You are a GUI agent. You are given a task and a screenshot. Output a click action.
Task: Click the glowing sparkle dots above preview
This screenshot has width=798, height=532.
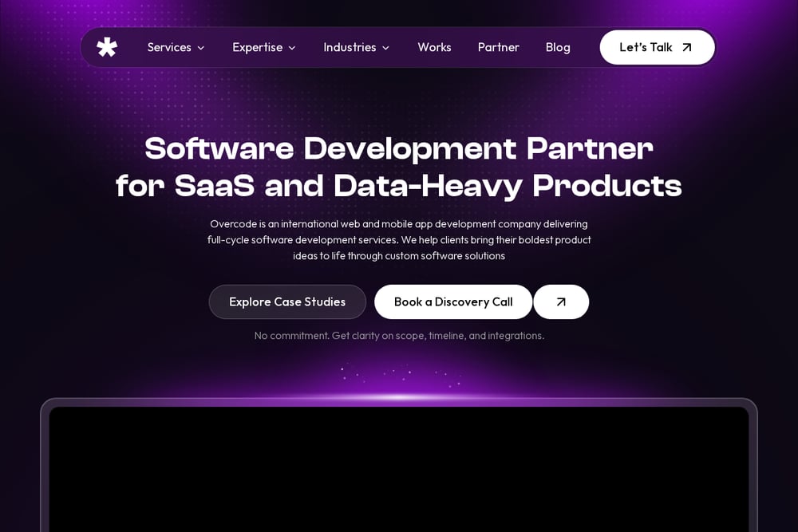pyautogui.click(x=401, y=376)
